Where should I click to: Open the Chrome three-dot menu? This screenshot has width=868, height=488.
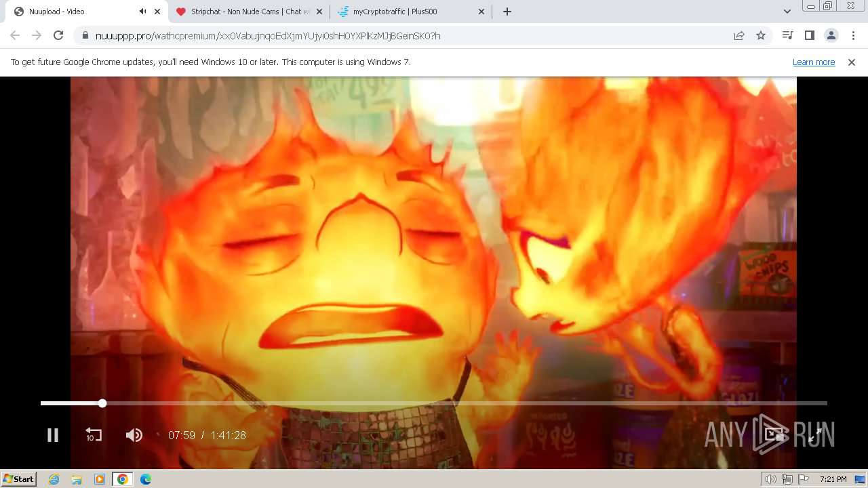click(x=853, y=35)
